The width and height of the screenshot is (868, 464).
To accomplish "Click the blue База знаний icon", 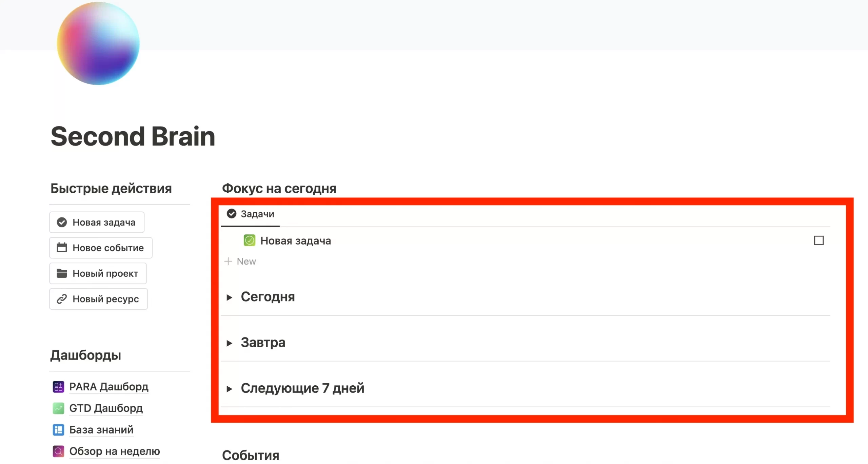I will coord(58,430).
